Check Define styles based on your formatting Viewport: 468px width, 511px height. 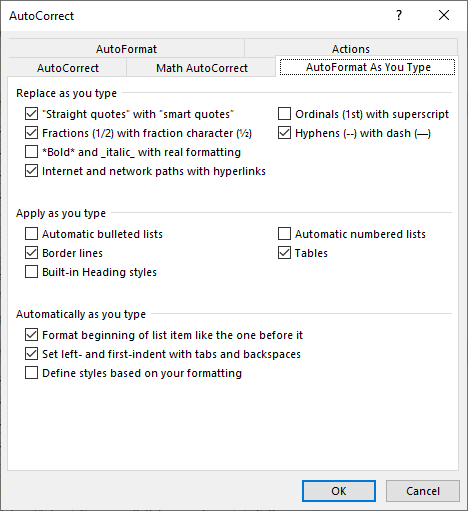tap(31, 373)
